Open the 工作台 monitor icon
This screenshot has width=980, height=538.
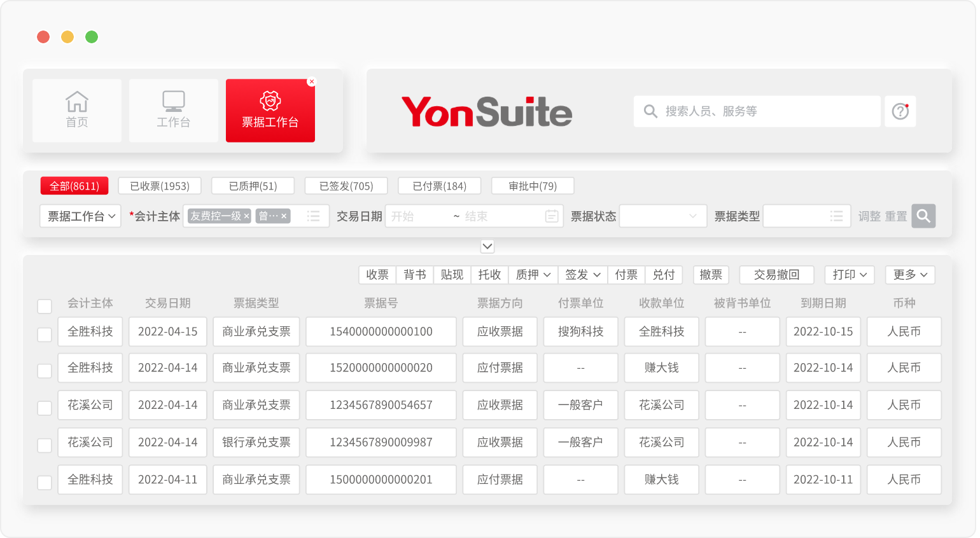click(173, 102)
